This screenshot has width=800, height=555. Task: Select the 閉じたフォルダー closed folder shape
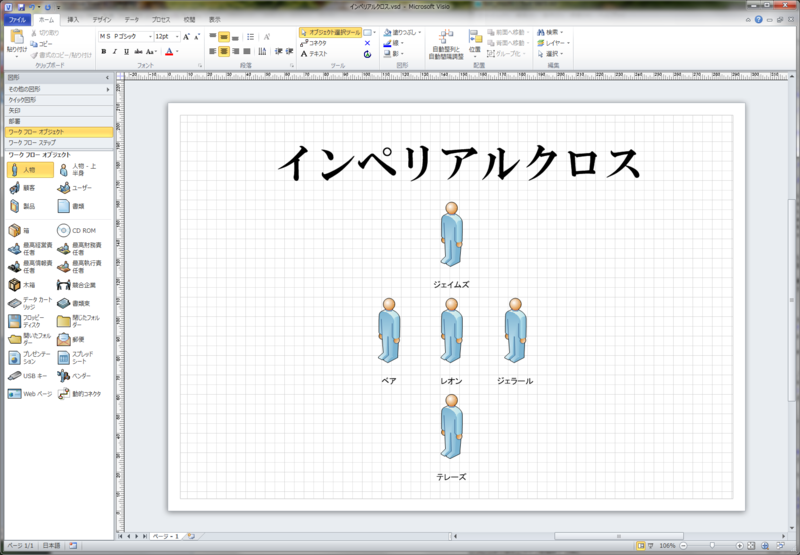[80, 321]
